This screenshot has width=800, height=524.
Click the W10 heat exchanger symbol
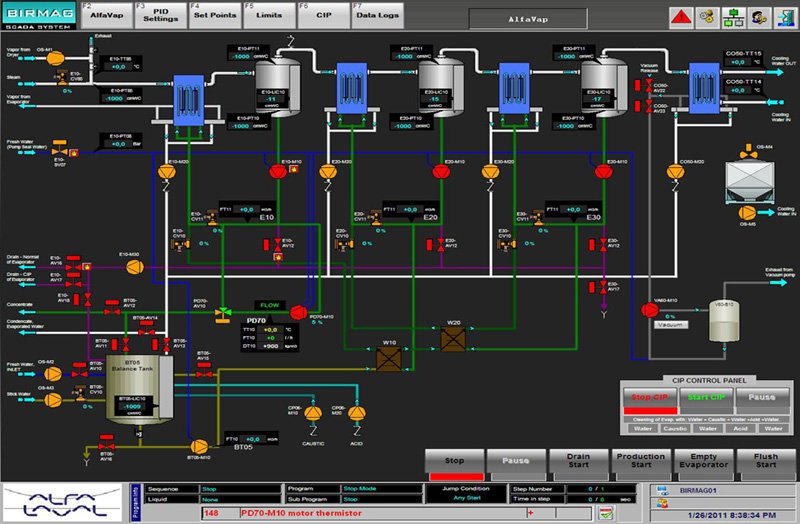pos(389,359)
